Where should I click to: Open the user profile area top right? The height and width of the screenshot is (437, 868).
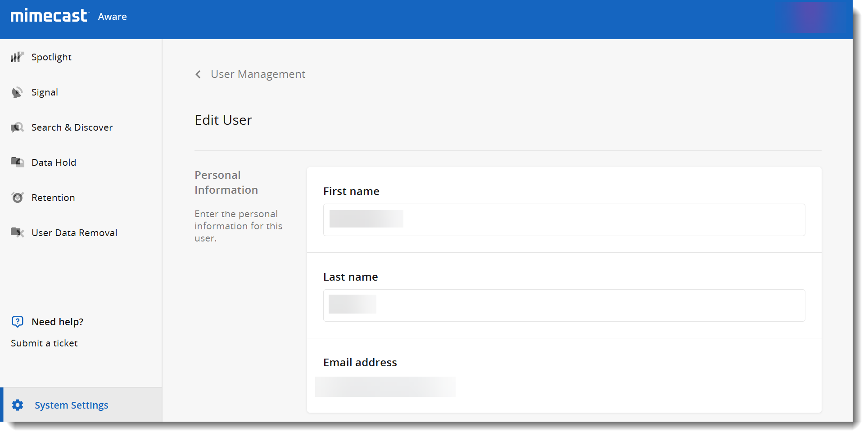[x=814, y=17]
